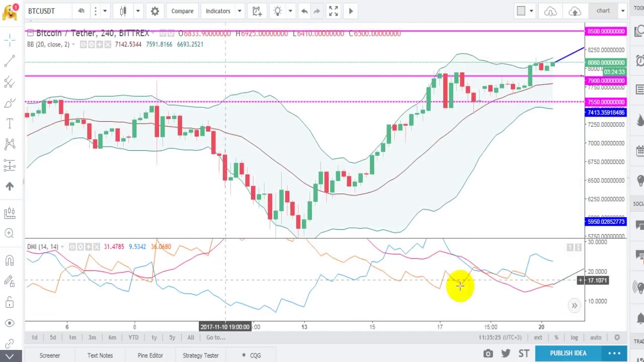Select the crosshair cursor tool
This screenshot has height=362, width=644.
(x=10, y=39)
